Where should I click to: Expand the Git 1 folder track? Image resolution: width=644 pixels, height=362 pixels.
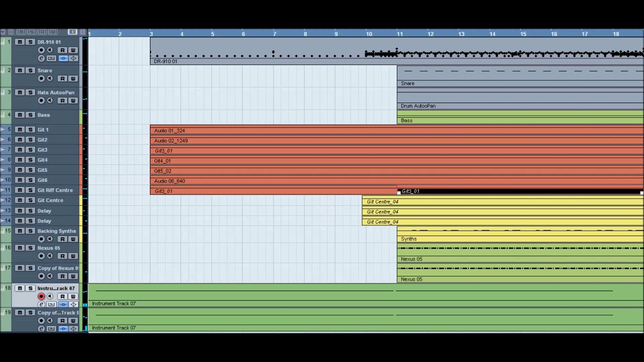[x=3, y=130]
